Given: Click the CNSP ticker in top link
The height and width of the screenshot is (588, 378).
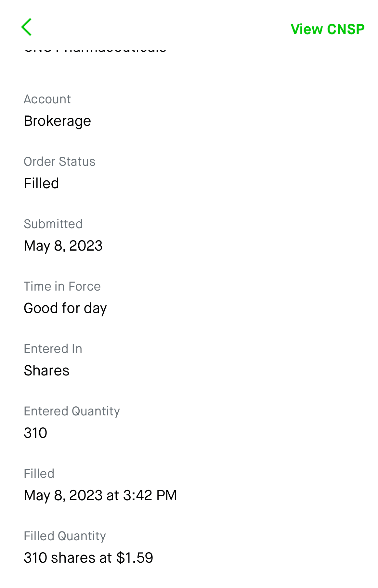Looking at the screenshot, I should (x=346, y=29).
